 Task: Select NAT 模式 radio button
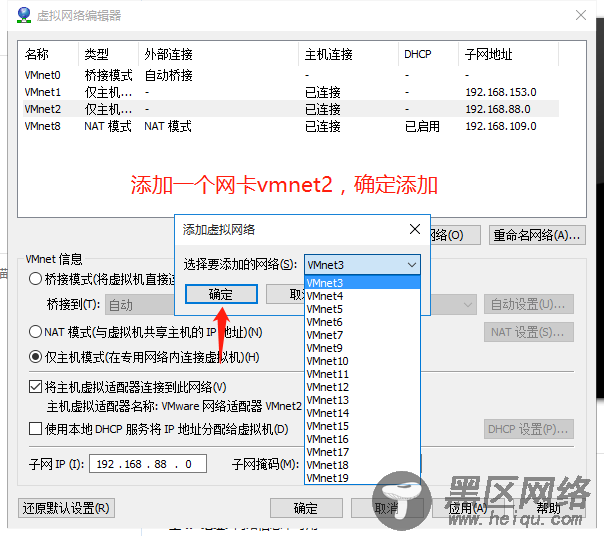coord(35,332)
